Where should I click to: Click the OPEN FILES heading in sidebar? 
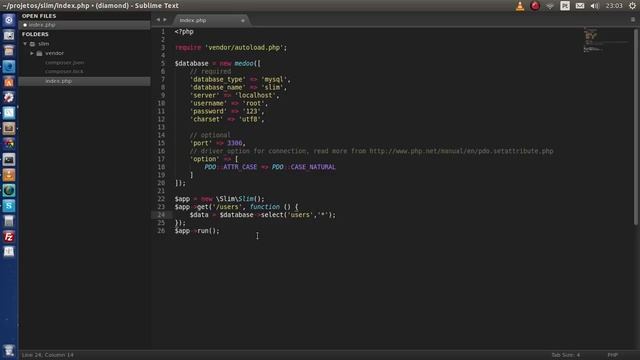coord(39,16)
